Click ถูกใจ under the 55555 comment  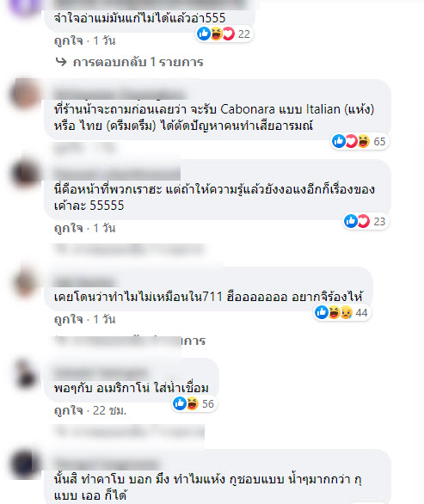coord(68,228)
